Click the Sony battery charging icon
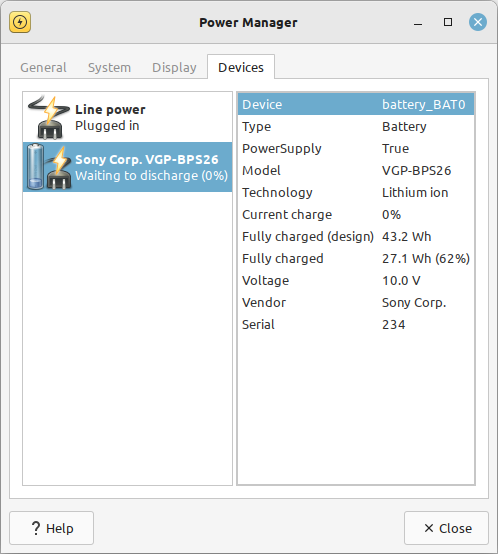This screenshot has height=554, width=498. point(49,167)
